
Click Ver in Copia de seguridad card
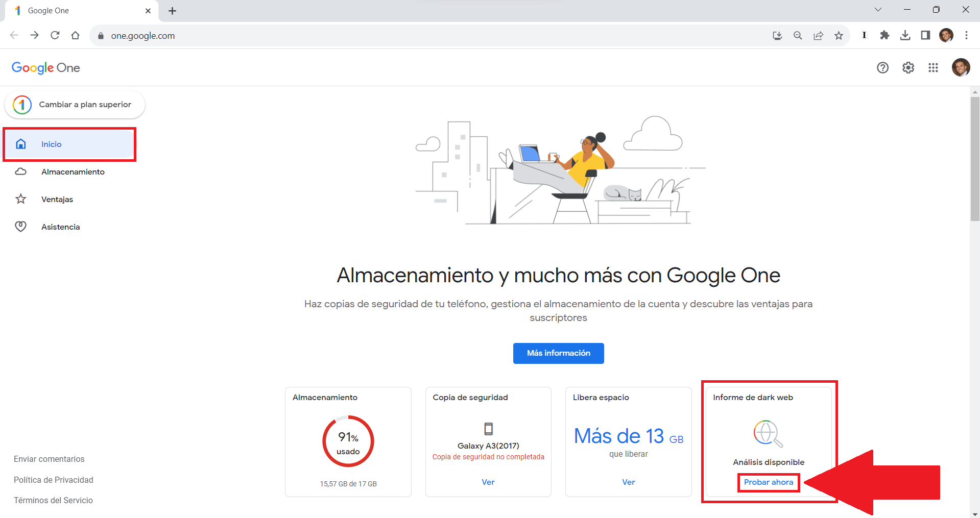(488, 482)
